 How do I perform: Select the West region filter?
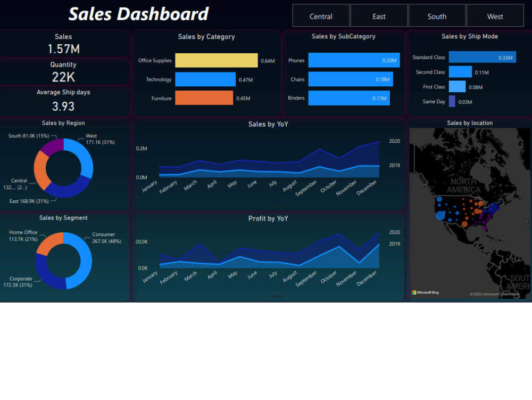coord(494,16)
